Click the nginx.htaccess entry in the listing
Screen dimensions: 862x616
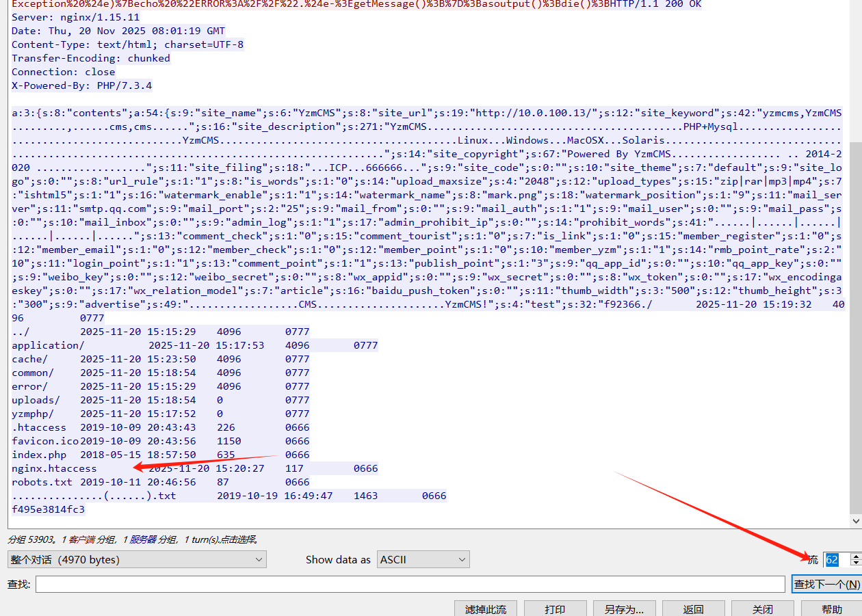[55, 468]
